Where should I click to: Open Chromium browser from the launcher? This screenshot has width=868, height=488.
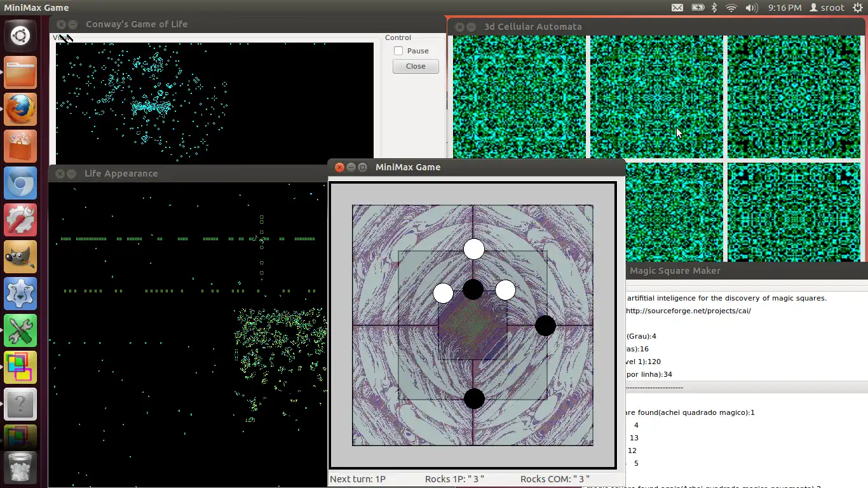click(x=20, y=184)
